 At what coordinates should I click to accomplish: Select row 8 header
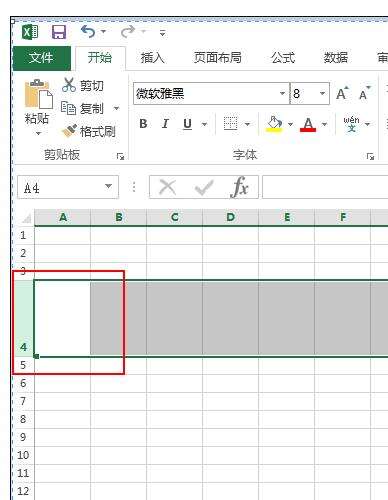(x=23, y=419)
